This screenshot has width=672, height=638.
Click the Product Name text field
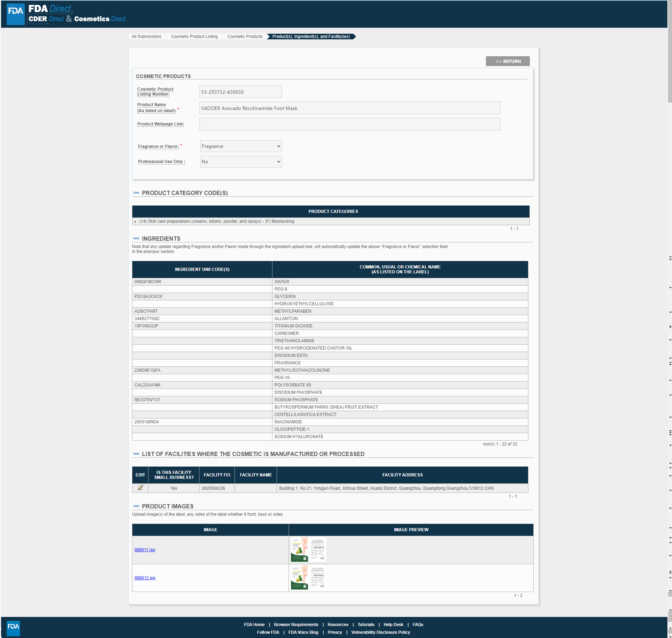(x=350, y=108)
